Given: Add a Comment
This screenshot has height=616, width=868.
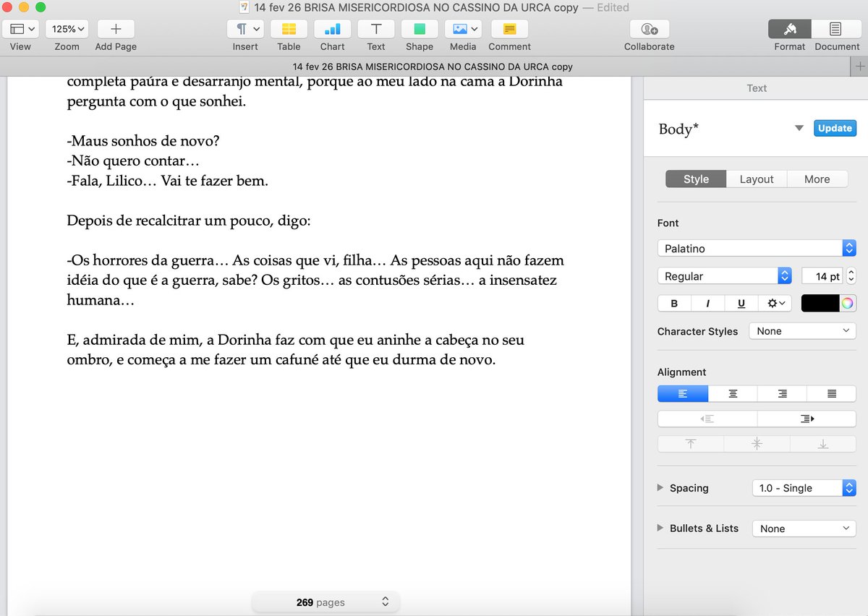Looking at the screenshot, I should coord(509,29).
